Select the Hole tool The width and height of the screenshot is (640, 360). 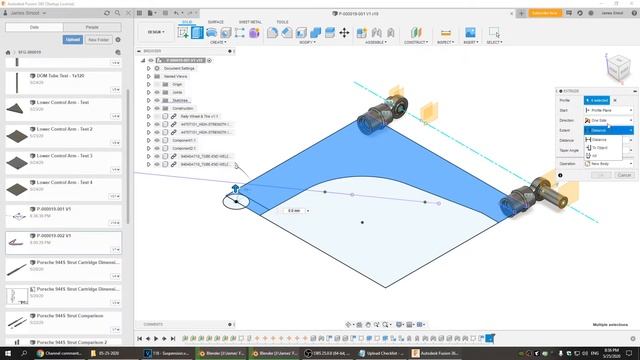[226, 32]
